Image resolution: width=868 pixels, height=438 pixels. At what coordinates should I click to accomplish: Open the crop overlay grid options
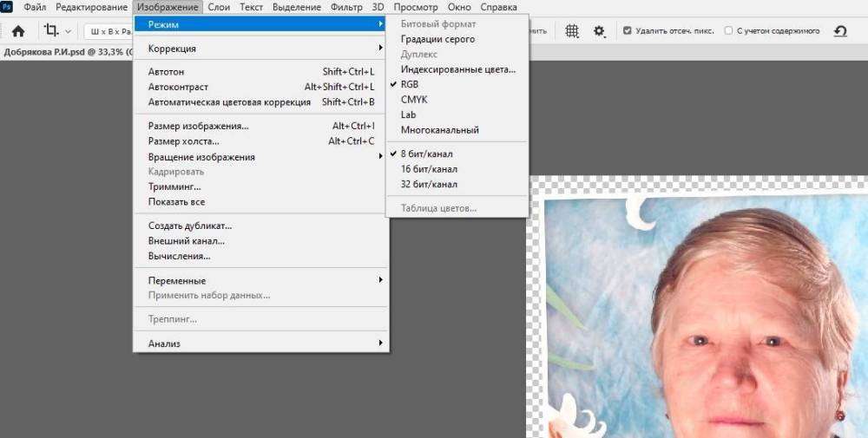(x=572, y=31)
